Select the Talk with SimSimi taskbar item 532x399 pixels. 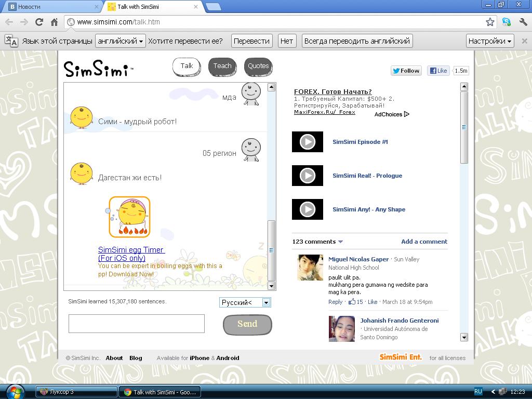click(x=160, y=392)
